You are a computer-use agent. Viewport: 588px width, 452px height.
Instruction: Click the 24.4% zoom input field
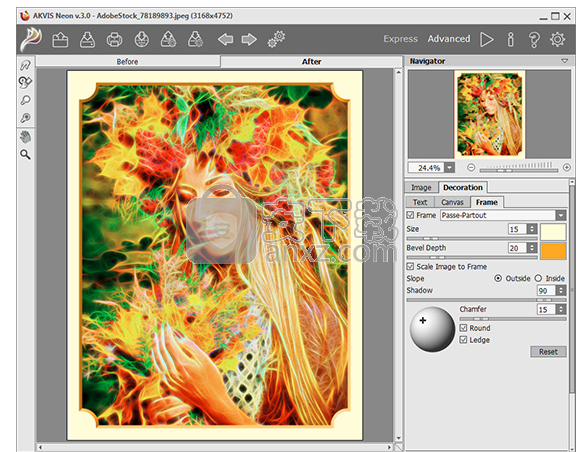(426, 168)
